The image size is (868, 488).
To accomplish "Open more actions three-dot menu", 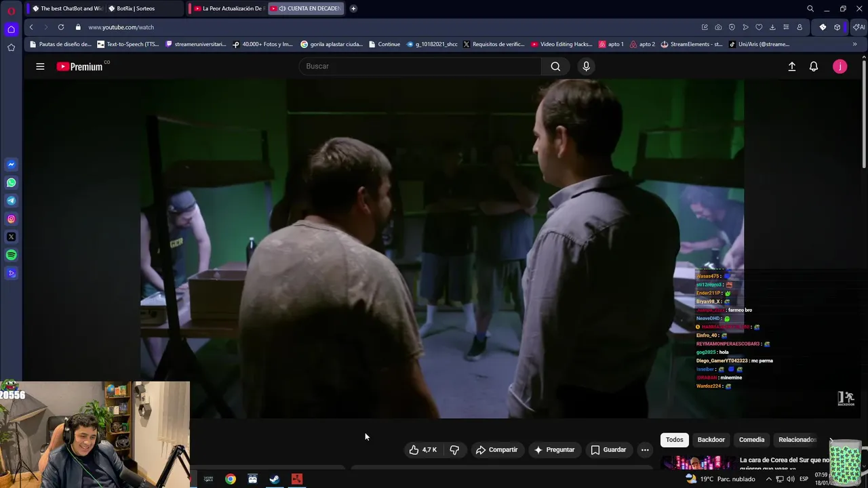I will pyautogui.click(x=645, y=450).
